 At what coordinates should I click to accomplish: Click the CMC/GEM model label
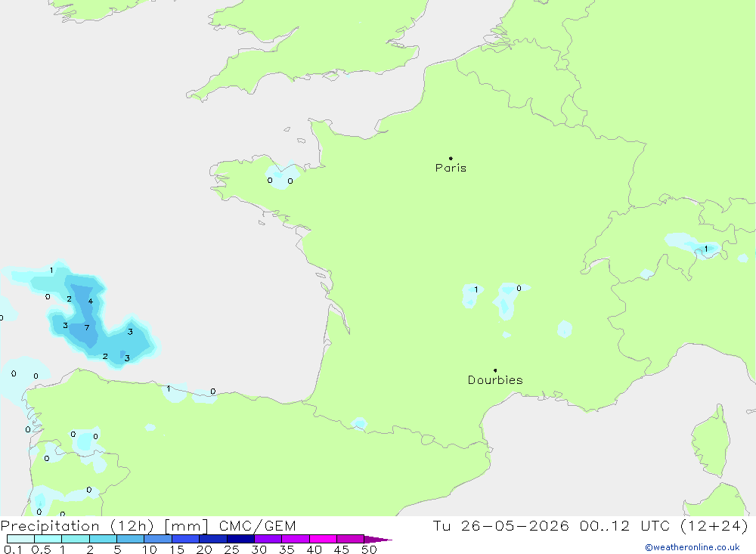(258, 526)
